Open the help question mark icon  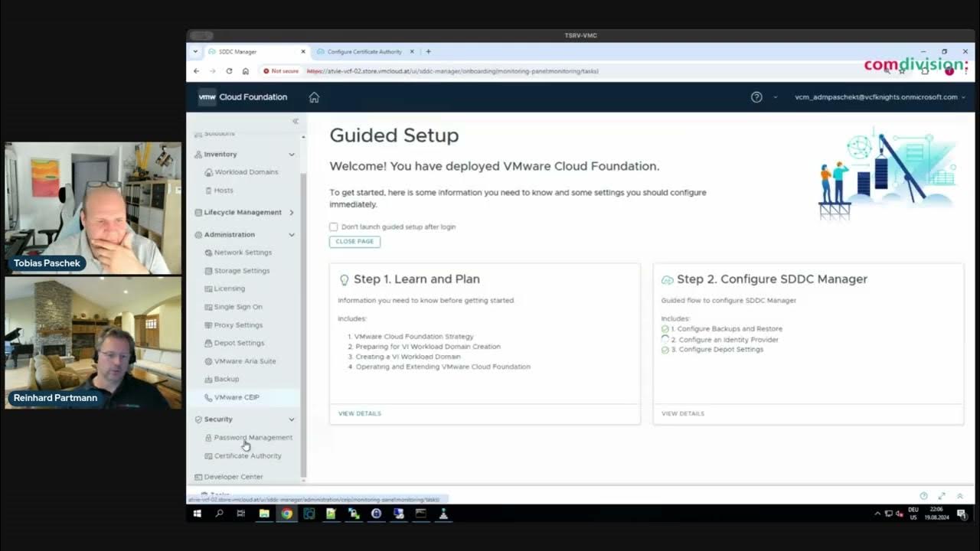[x=756, y=97]
